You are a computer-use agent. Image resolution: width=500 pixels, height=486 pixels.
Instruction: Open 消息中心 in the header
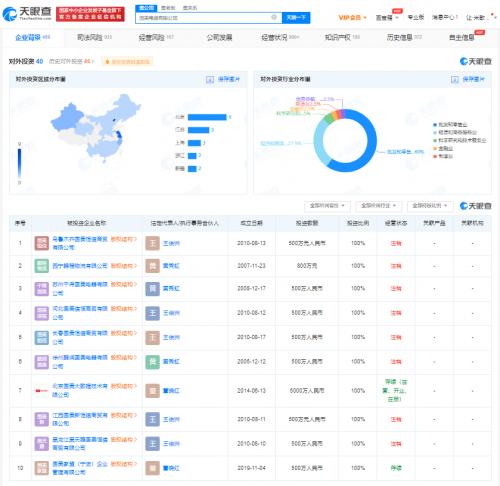[x=445, y=17]
